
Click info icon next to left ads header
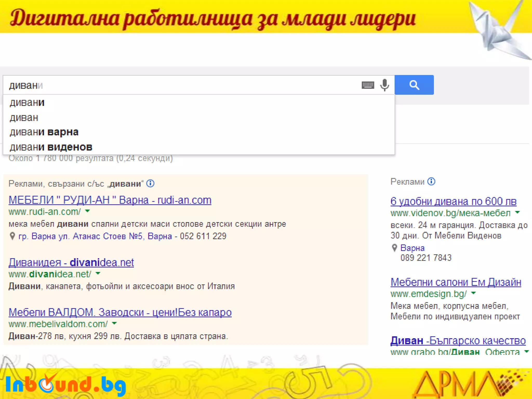pos(150,184)
